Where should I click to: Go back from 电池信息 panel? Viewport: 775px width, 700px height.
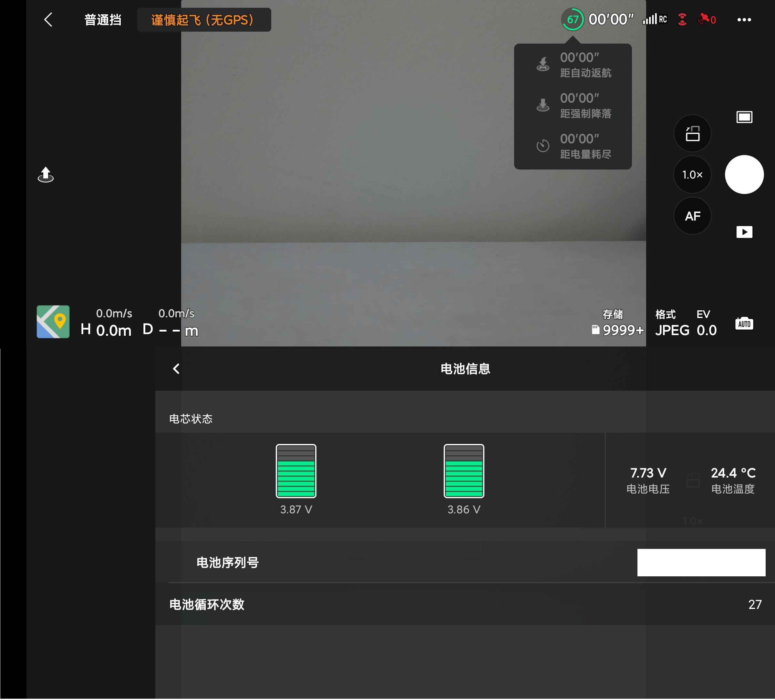coord(176,369)
